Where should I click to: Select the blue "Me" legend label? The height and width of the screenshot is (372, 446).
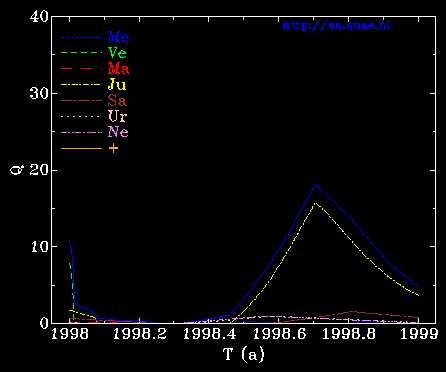point(119,37)
